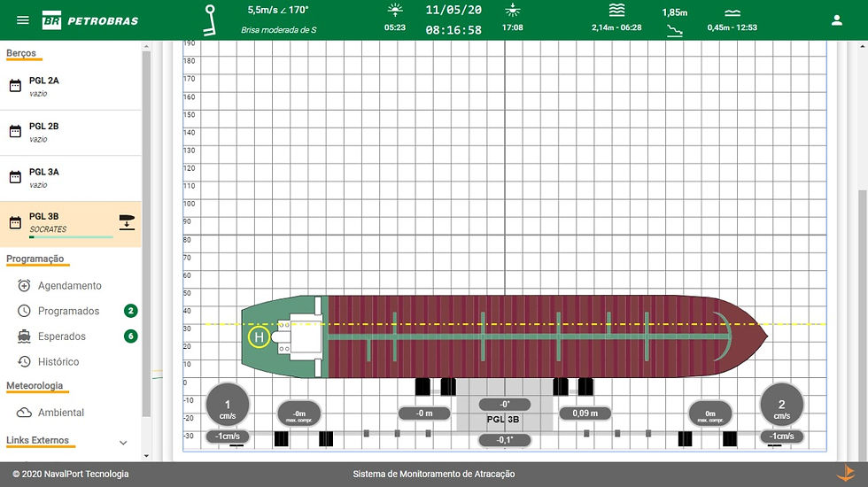
Task: Select berth PGL 3B SOCRATES
Action: [x=71, y=224]
